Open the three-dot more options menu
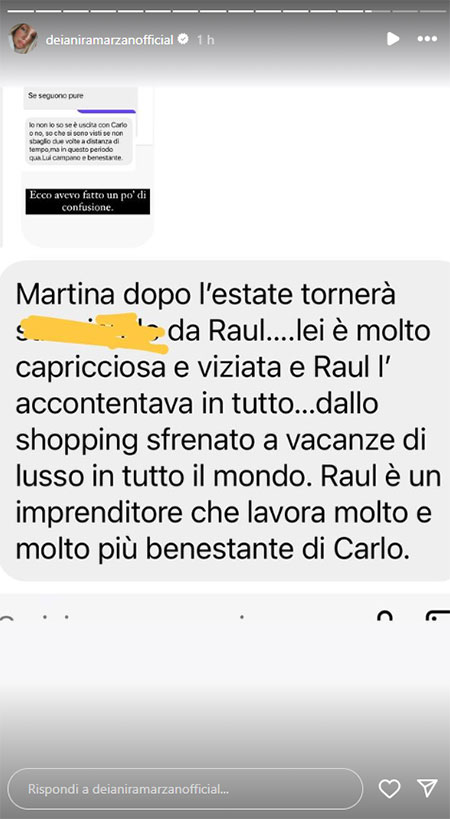This screenshot has height=819, width=450. [428, 39]
